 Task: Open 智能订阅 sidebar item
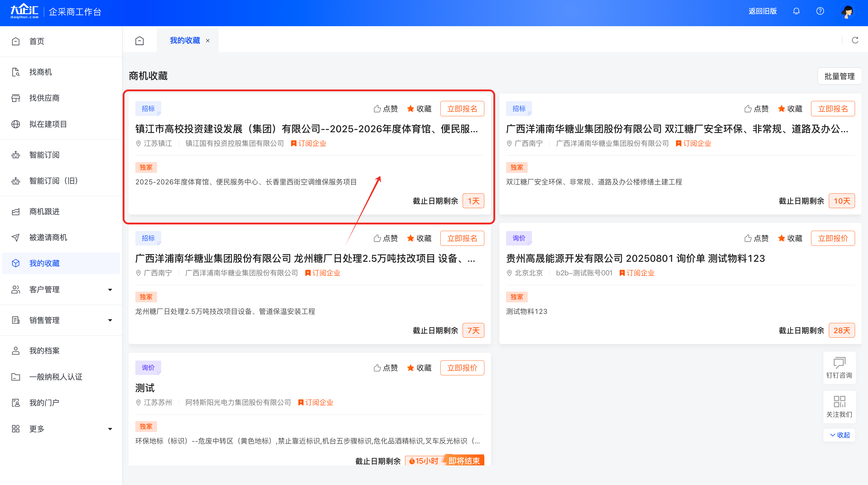(61, 155)
